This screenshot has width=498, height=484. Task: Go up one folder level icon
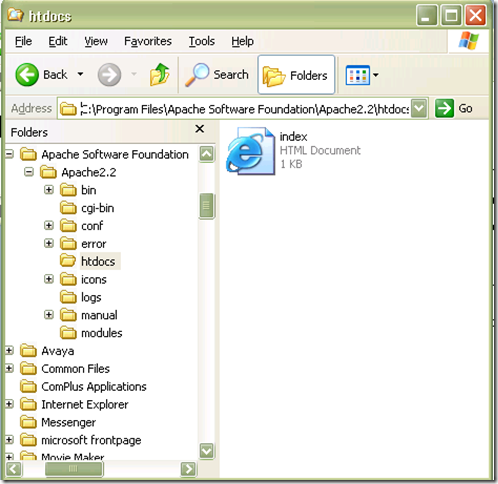[159, 74]
